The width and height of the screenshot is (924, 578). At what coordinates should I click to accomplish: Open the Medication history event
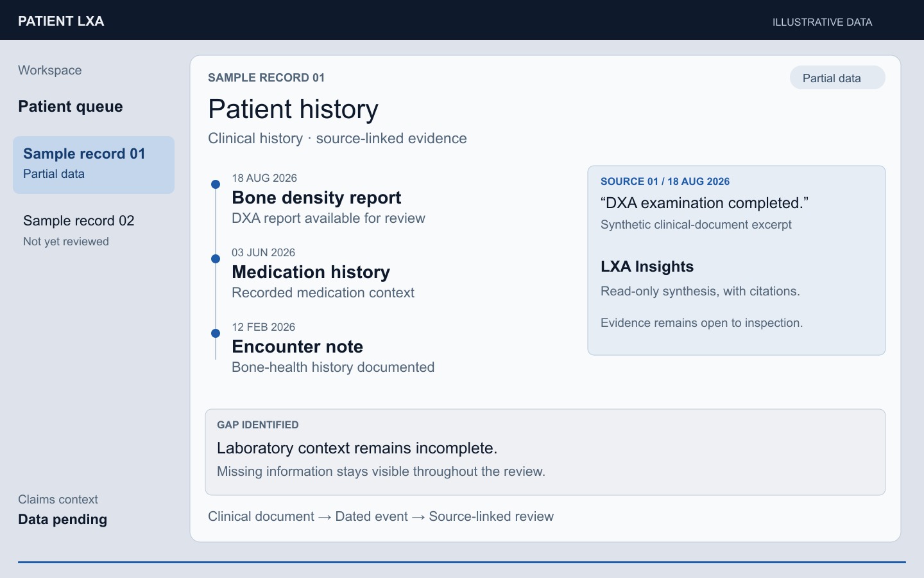click(x=311, y=272)
